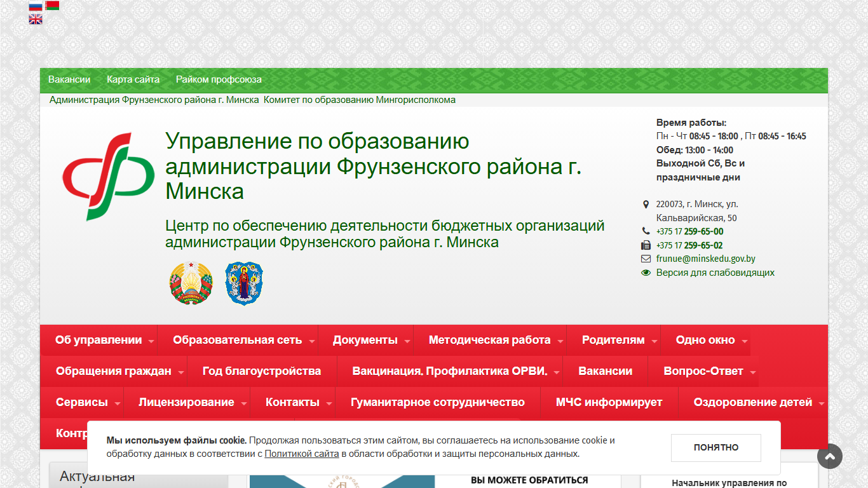This screenshot has height=488, width=868.
Task: Click the Актуальная sidebar heading
Action: pos(97,477)
